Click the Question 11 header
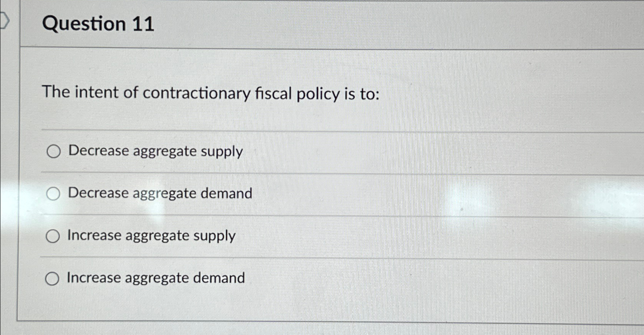 click(x=97, y=24)
